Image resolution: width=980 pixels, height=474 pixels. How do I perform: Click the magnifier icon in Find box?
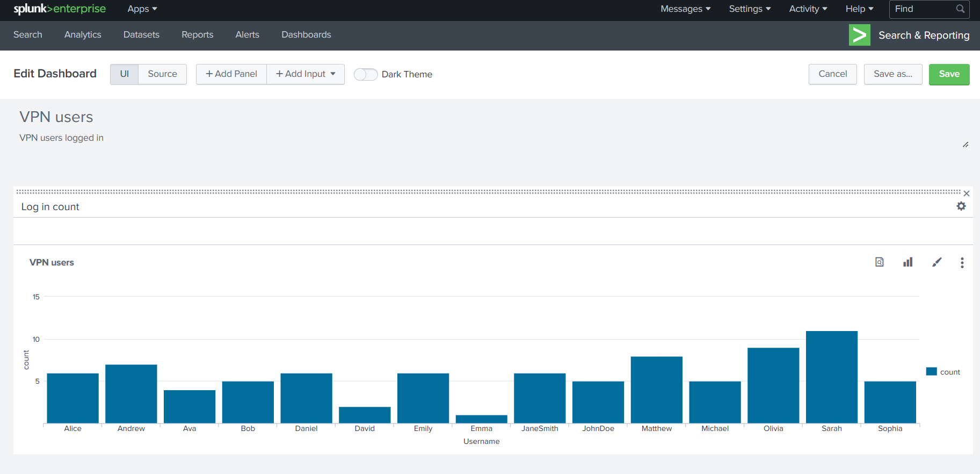pos(960,9)
